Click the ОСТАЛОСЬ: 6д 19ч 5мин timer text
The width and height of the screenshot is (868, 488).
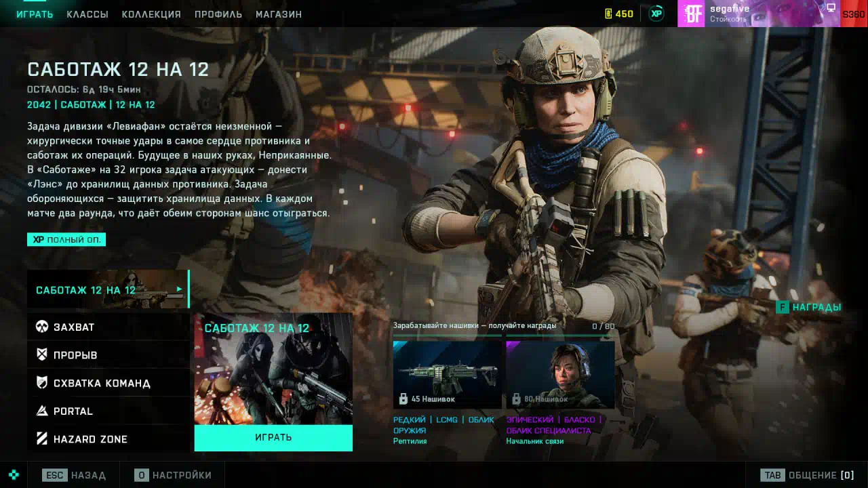tap(83, 89)
